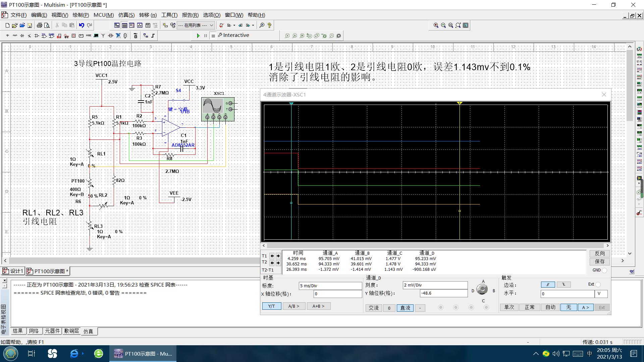
Task: Place a bus on the schematic
Action: [153, 36]
